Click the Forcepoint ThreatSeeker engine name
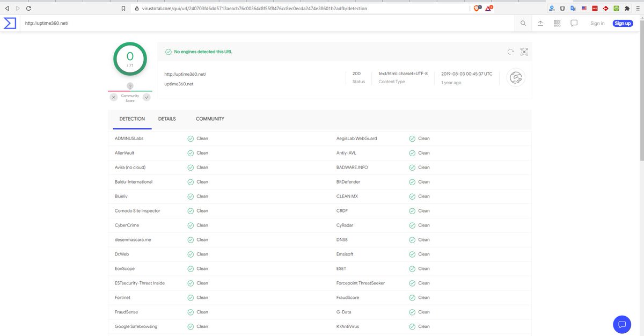 point(361,283)
